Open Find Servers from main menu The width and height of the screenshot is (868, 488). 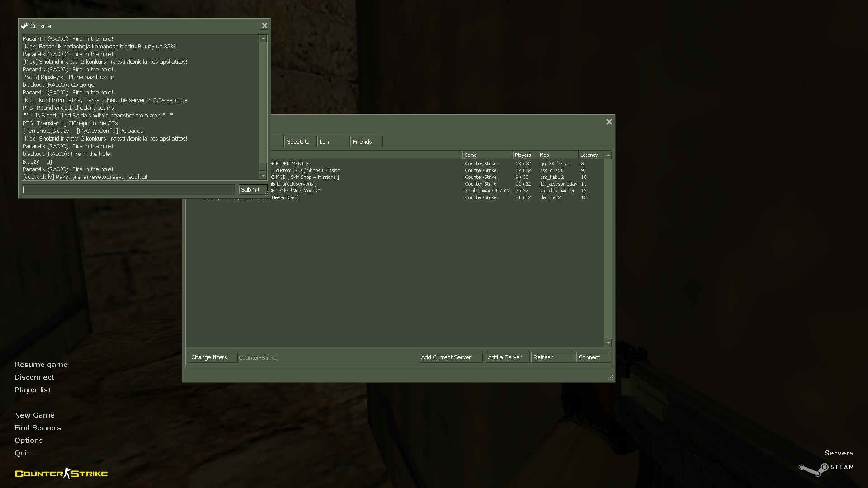coord(38,428)
